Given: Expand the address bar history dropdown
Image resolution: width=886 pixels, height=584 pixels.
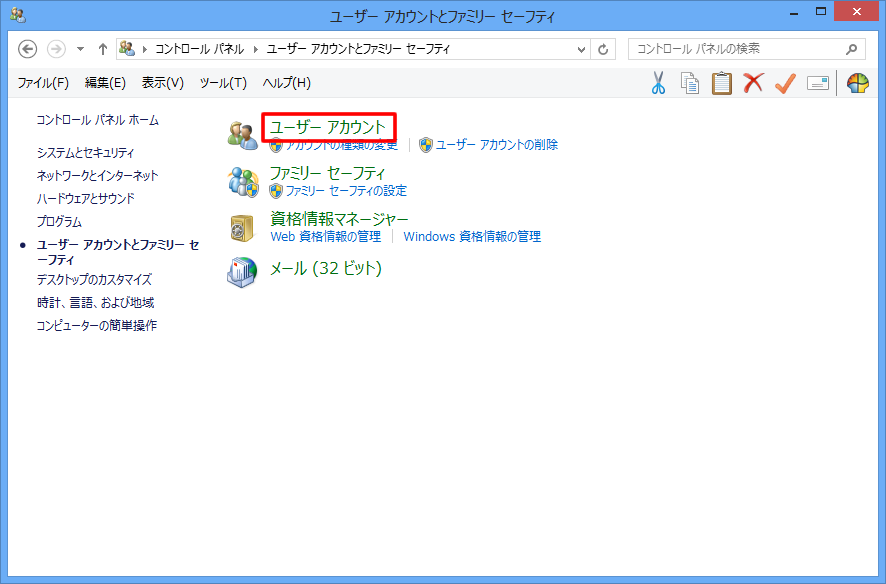Looking at the screenshot, I should tap(581, 49).
